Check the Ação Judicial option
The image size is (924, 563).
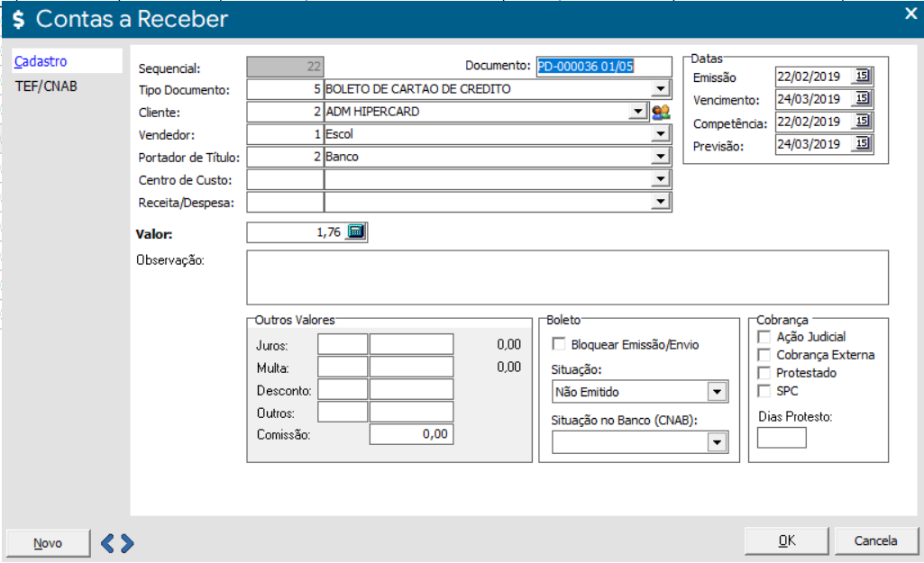[x=764, y=337]
